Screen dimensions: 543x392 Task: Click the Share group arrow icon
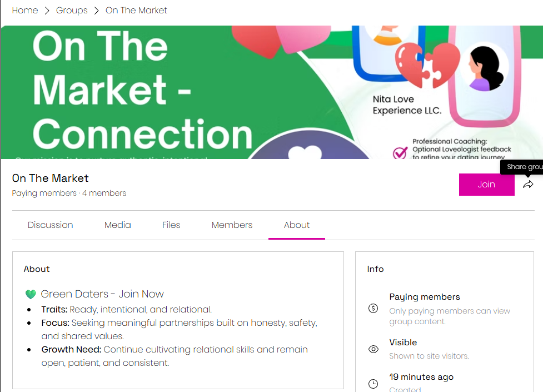click(x=528, y=185)
